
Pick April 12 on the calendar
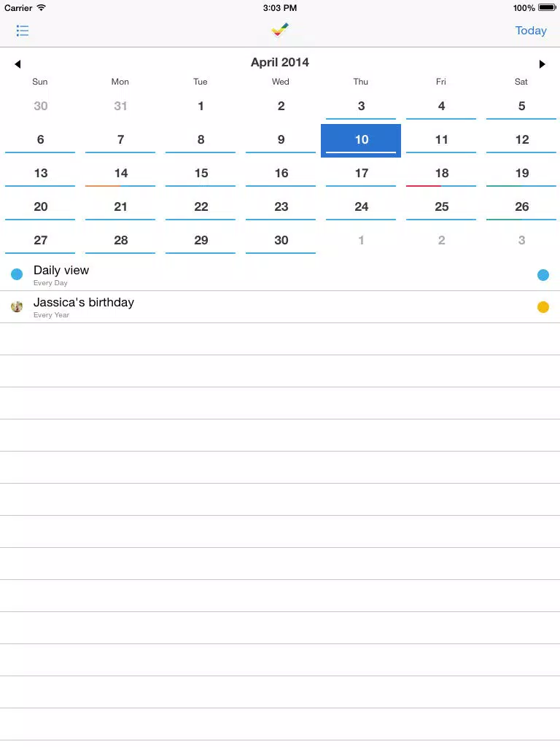click(521, 139)
